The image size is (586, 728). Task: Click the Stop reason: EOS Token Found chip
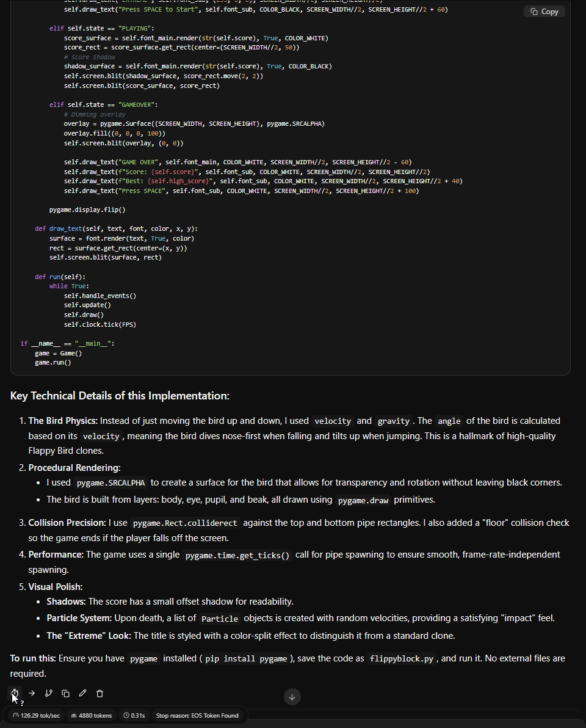197,715
